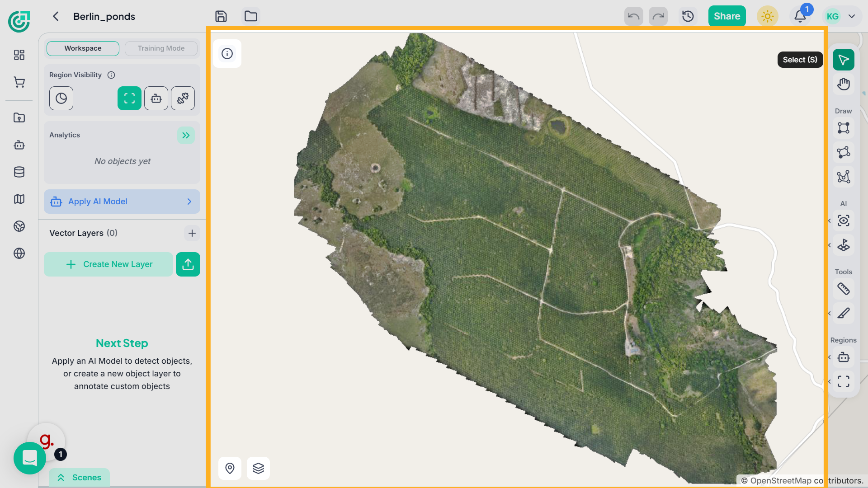Undo the last action
The height and width of the screenshot is (488, 868).
[634, 16]
